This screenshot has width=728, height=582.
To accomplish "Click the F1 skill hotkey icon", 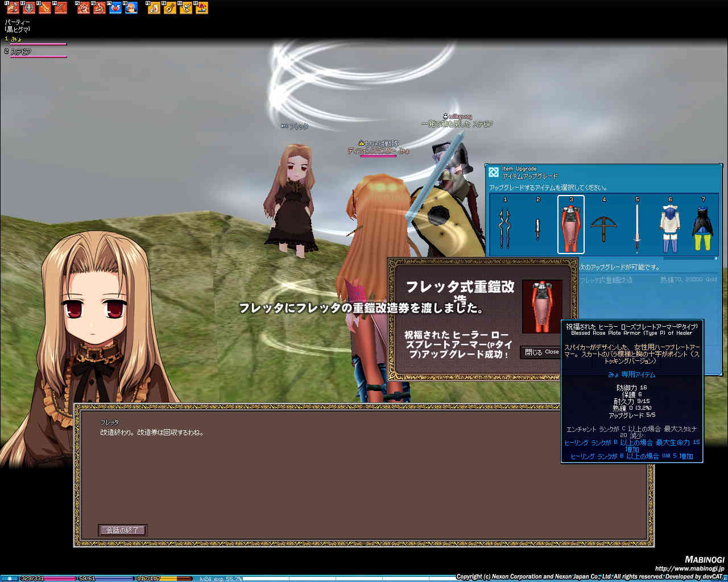I will click(13, 8).
